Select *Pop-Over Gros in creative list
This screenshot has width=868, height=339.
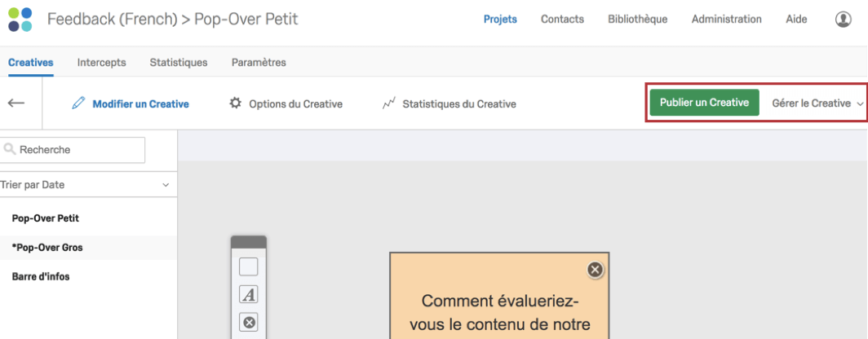point(47,248)
